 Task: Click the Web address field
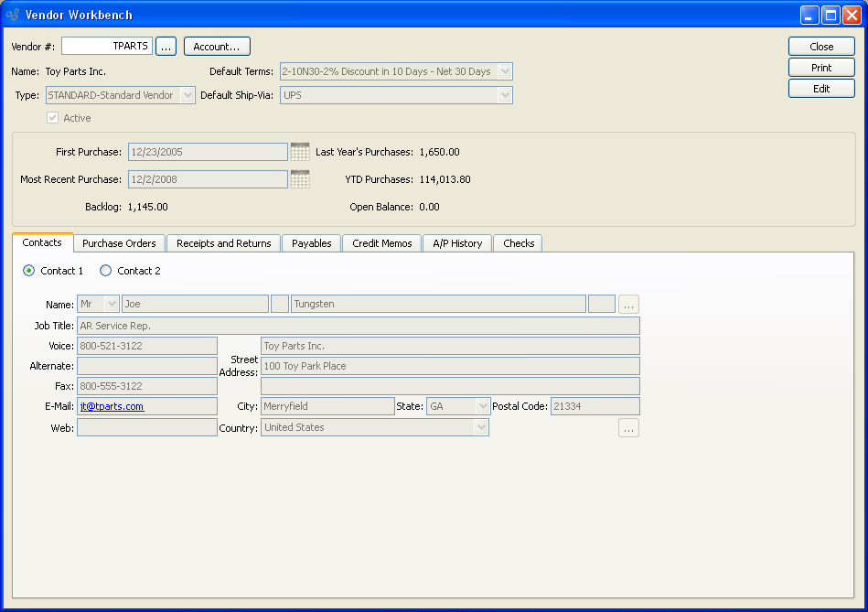click(x=146, y=427)
